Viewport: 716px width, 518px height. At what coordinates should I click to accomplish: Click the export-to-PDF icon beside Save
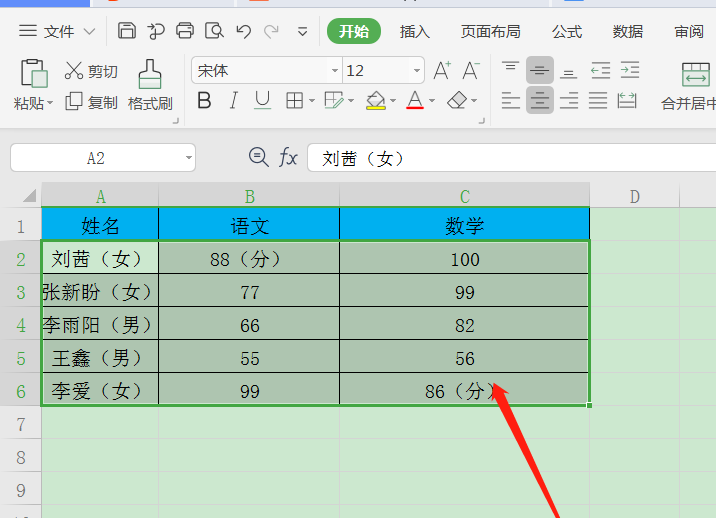click(x=156, y=31)
